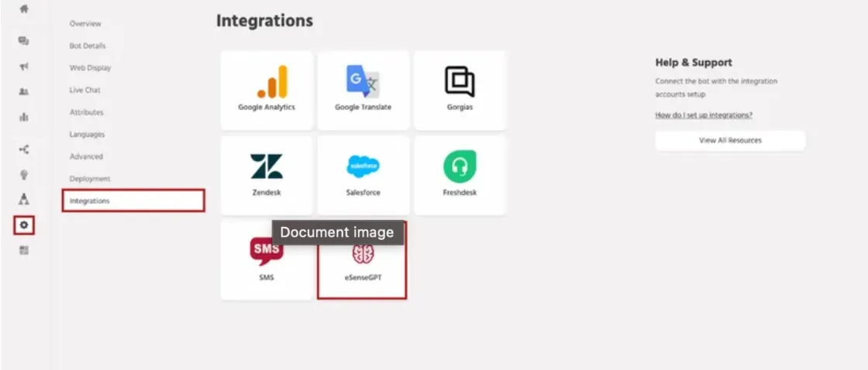The image size is (868, 370).
Task: Open 'How do I set up integrations?' link
Action: (x=704, y=115)
